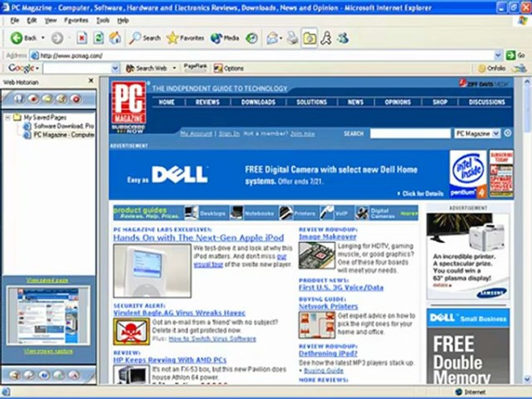Go to Home page icon

pyautogui.click(x=115, y=38)
